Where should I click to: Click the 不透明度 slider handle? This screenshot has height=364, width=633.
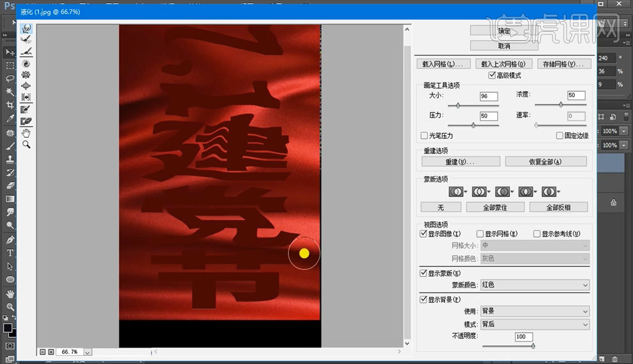click(533, 345)
